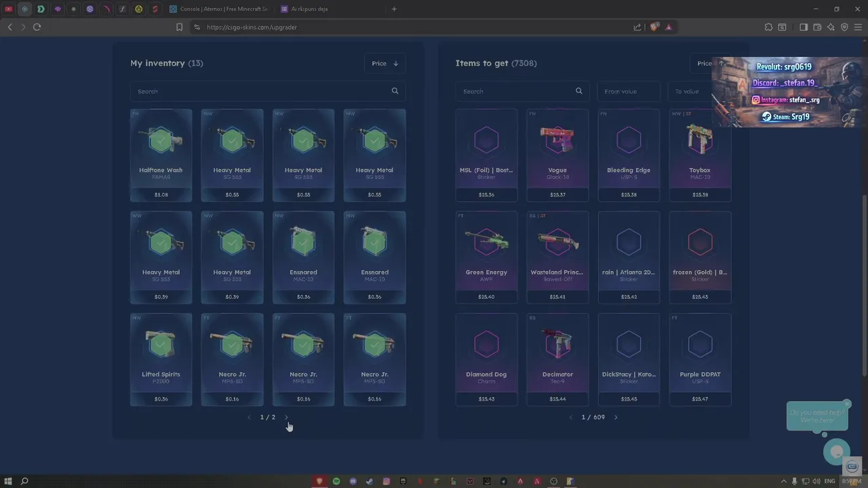The height and width of the screenshot is (488, 868).
Task: Go to previous inventory page
Action: pyautogui.click(x=249, y=418)
